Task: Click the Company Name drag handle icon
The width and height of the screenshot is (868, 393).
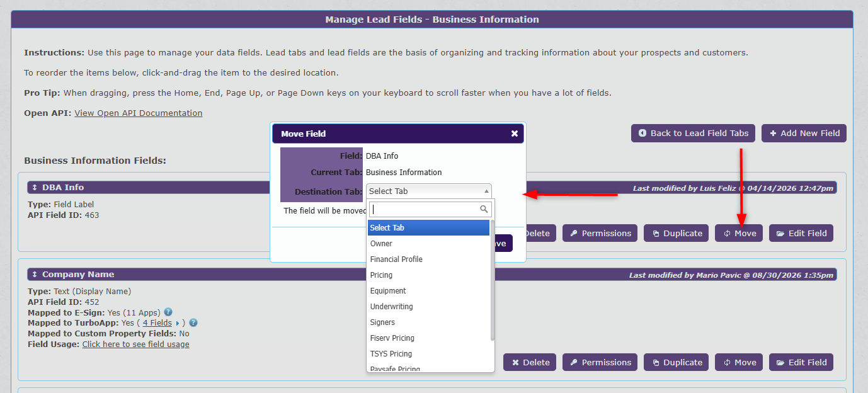Action: [35, 274]
